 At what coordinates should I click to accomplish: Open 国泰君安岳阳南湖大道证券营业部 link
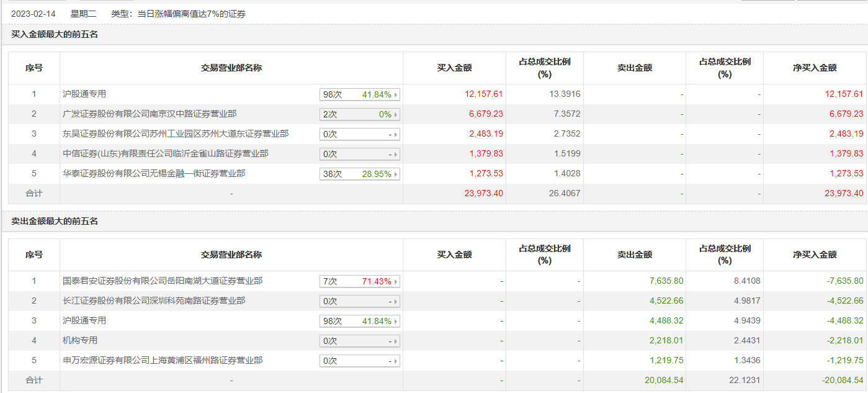click(x=163, y=281)
